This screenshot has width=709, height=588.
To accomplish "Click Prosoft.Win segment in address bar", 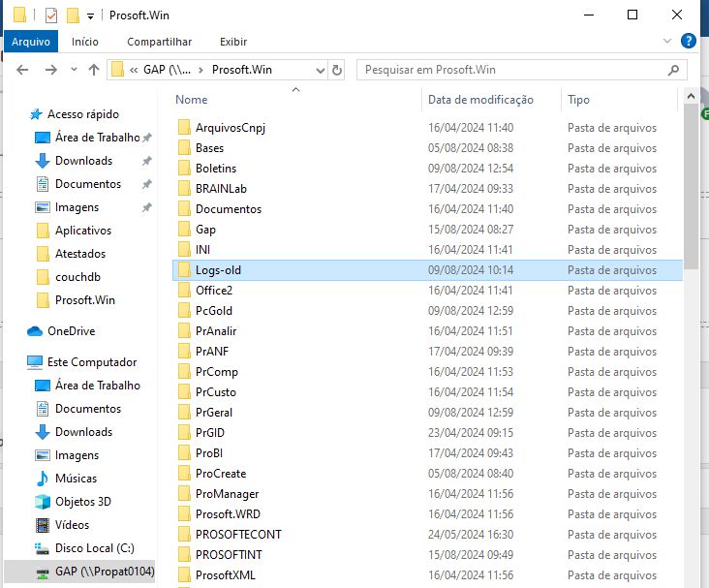I will point(242,70).
